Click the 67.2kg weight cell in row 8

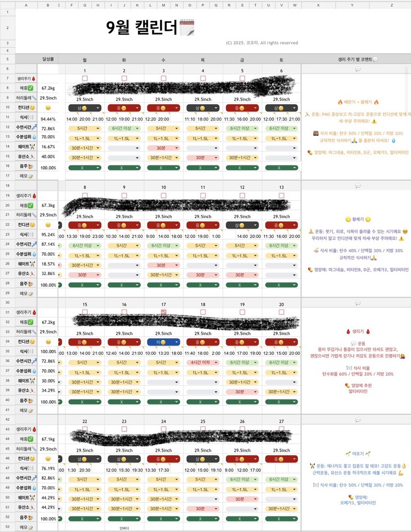pos(48,88)
